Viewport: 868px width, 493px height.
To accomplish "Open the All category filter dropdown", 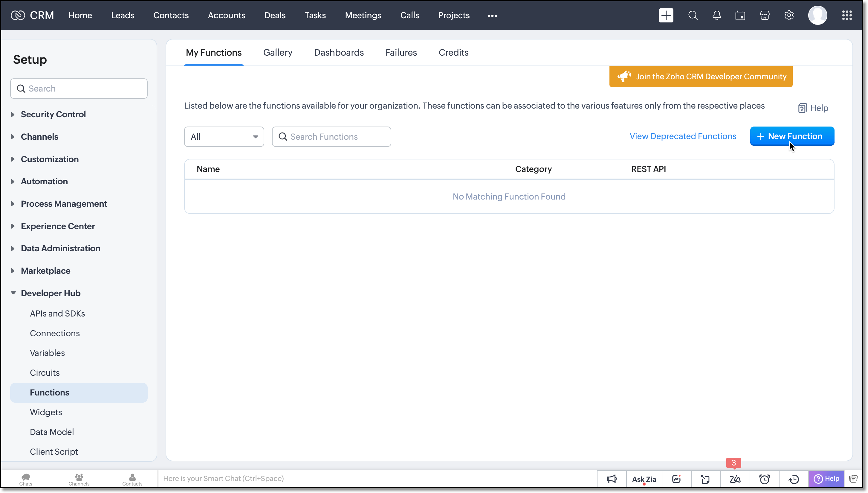I will pyautogui.click(x=224, y=137).
